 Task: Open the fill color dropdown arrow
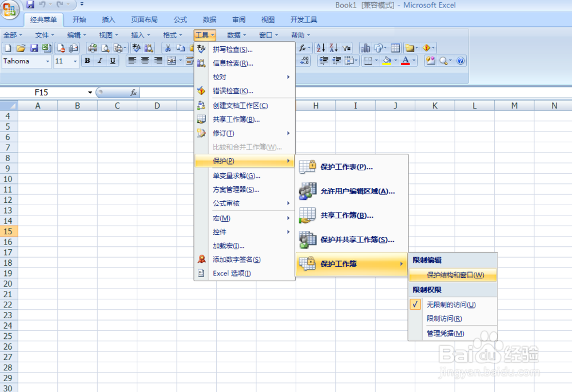pos(395,61)
